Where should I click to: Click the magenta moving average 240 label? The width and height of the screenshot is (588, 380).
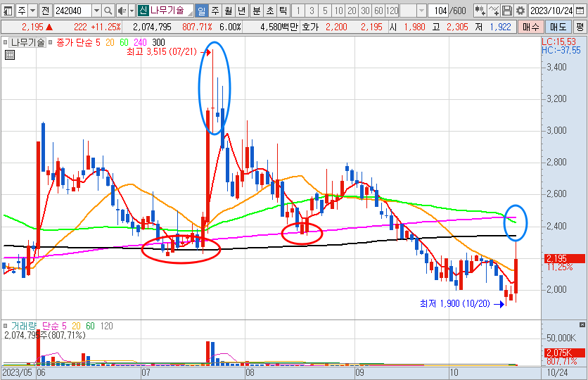(x=140, y=42)
